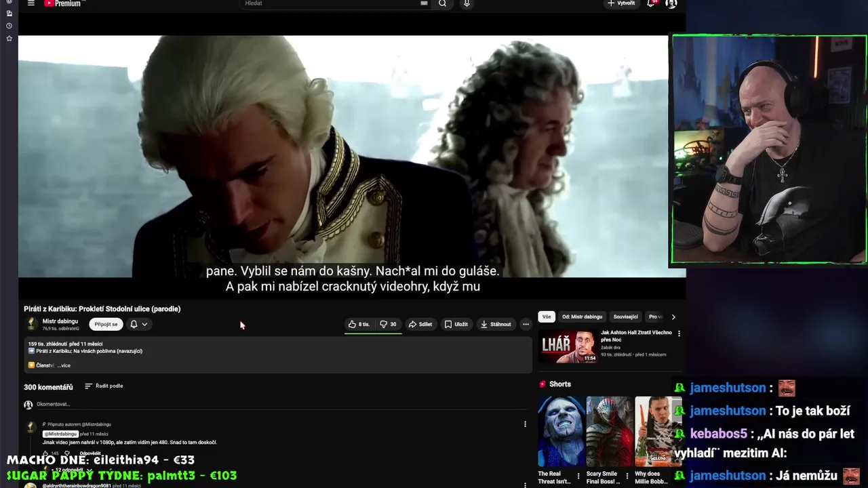Open account avatar menu in header
This screenshot has height=488, width=868.
click(671, 3)
